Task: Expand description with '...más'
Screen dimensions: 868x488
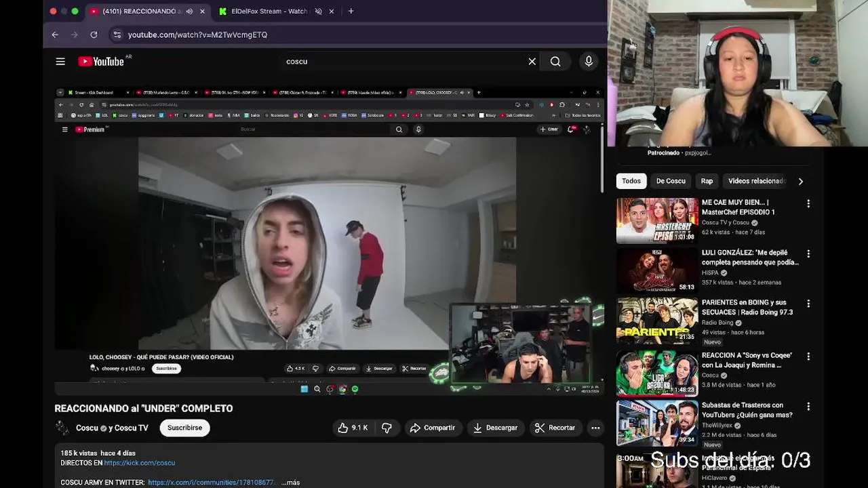Action: (x=291, y=483)
